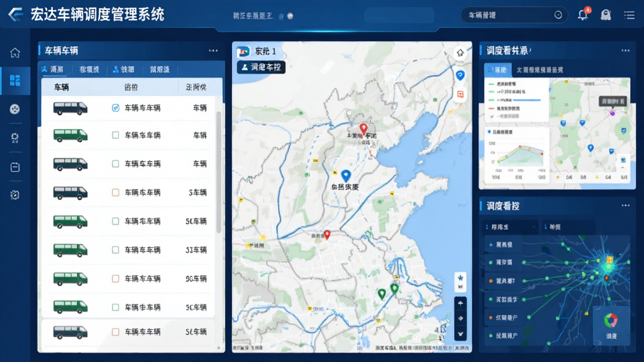Click the 调度 button in bottom-right panel

(x=611, y=327)
